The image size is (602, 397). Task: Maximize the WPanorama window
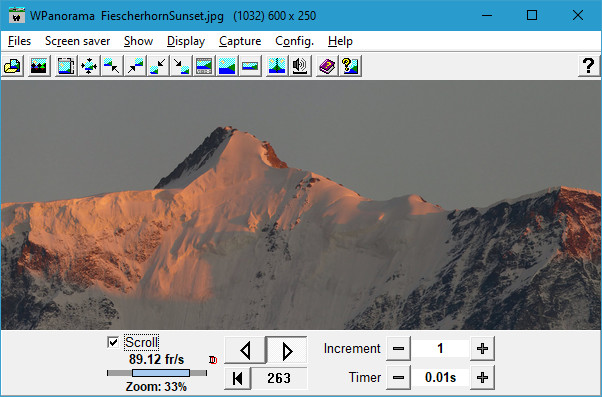[532, 15]
